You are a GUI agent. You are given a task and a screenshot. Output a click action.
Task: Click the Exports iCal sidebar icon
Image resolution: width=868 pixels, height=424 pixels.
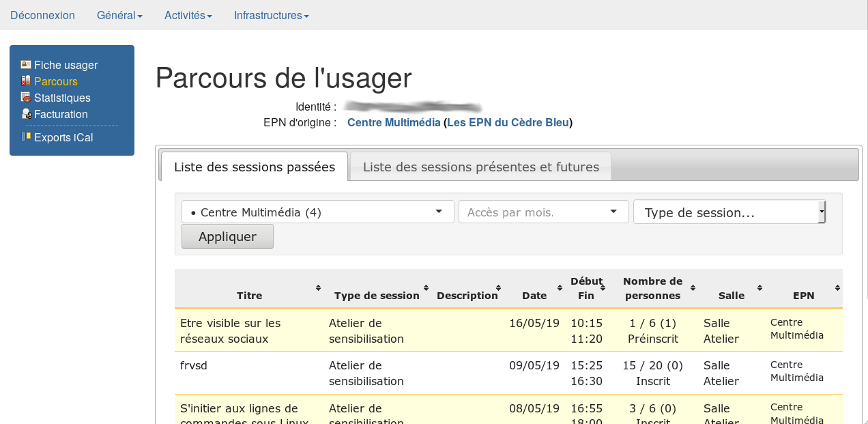point(26,137)
